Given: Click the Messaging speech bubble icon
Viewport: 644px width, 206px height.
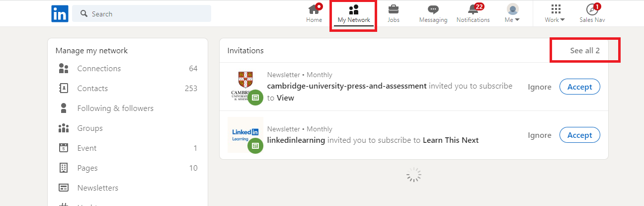Looking at the screenshot, I should [x=433, y=9].
